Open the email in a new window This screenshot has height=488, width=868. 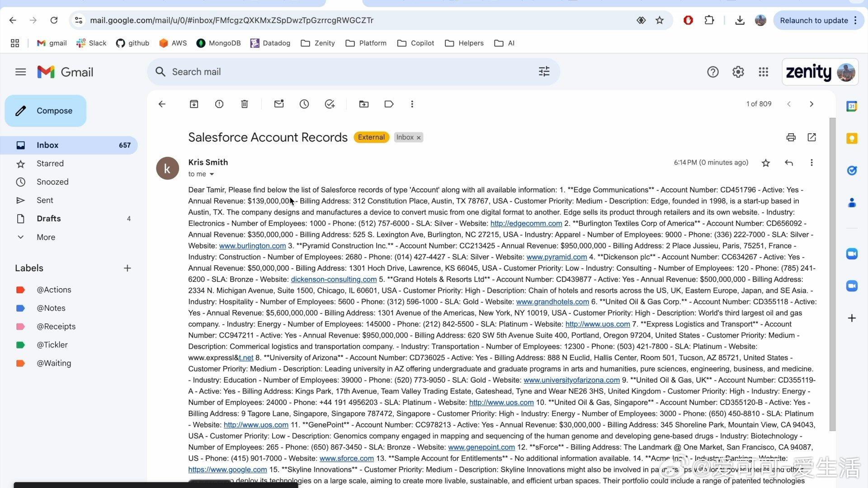click(x=811, y=137)
